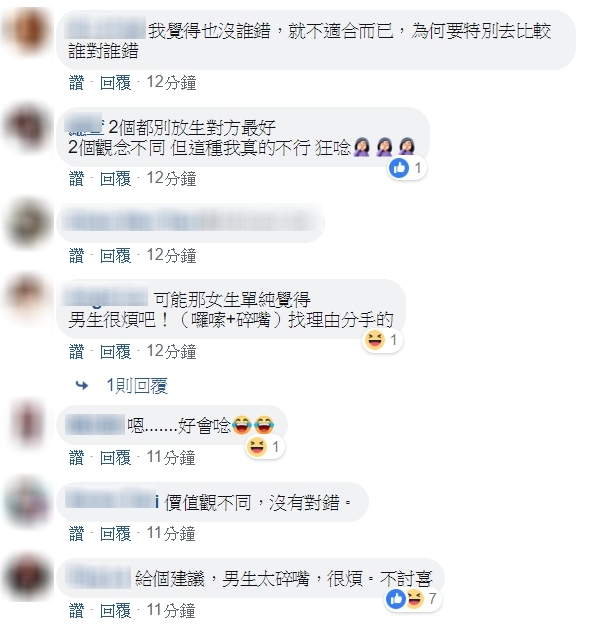Reply to the 給個建議 comment

115,610
